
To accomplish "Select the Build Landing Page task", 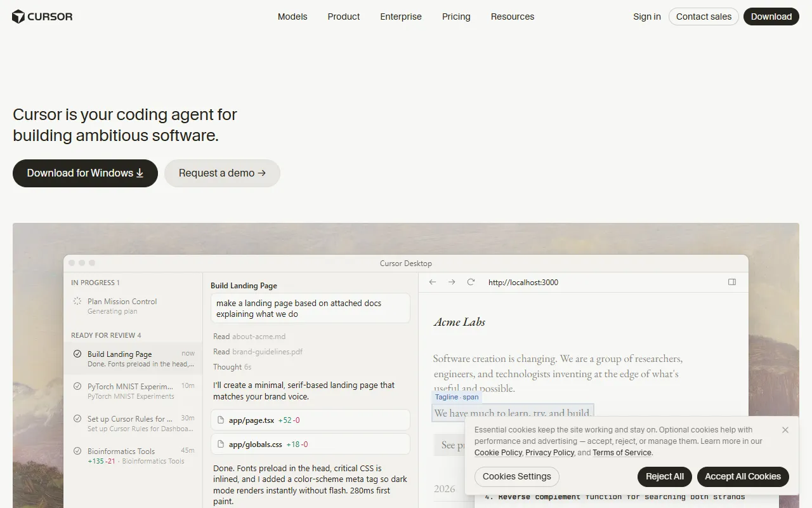I will pyautogui.click(x=133, y=359).
